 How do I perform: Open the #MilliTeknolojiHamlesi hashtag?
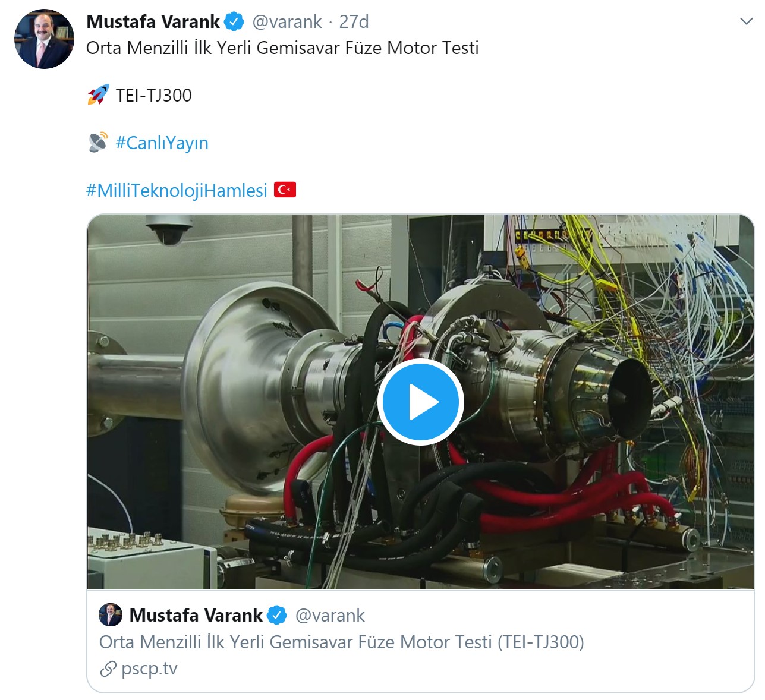pos(176,189)
